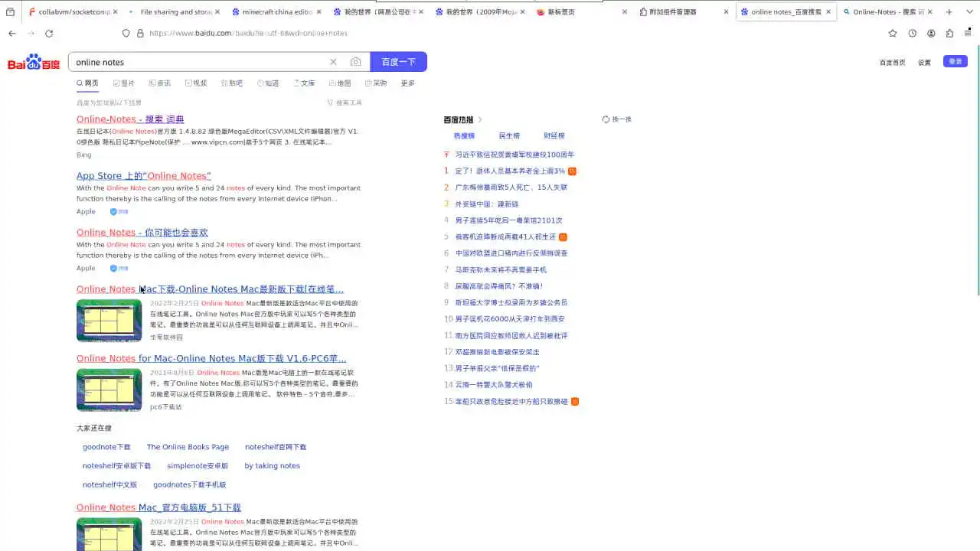
Task: Open browser application menu
Action: coord(968,33)
